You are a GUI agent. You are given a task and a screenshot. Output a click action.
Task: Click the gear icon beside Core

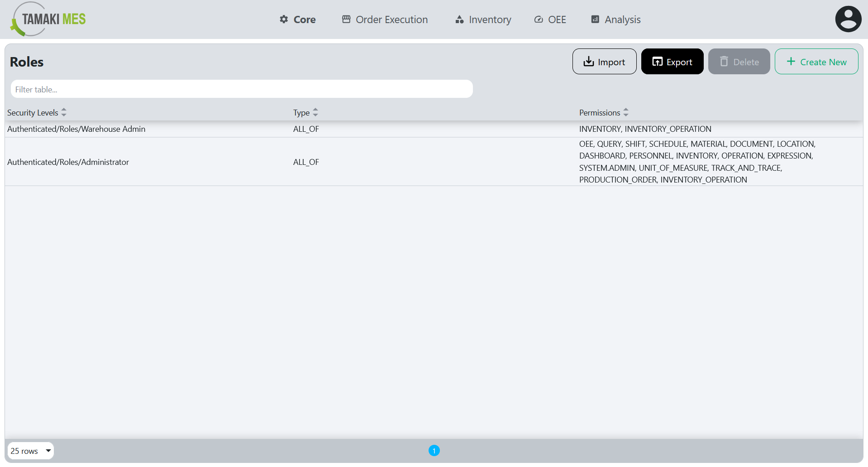[283, 19]
